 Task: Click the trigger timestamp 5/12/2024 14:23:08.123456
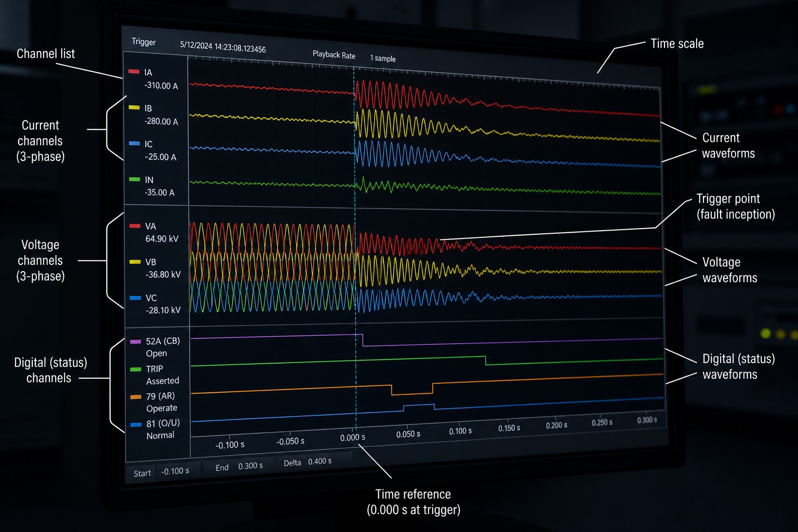(223, 47)
